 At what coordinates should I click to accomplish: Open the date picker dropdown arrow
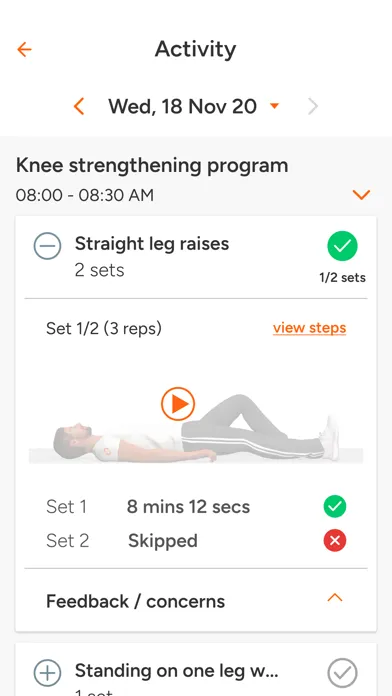click(x=274, y=106)
